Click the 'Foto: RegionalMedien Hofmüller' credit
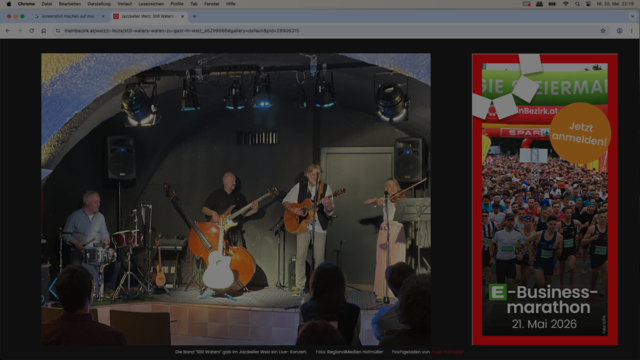The height and width of the screenshot is (360, 640). click(x=349, y=352)
